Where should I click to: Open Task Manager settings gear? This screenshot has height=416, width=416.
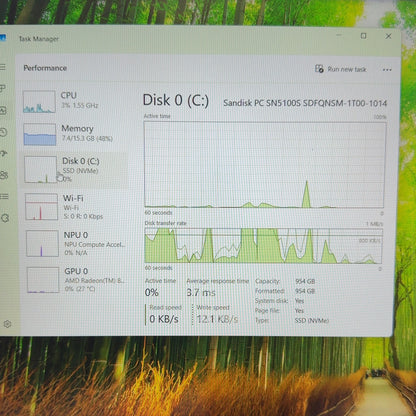(7, 324)
